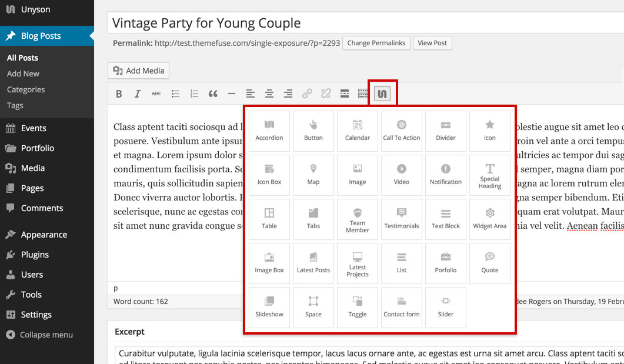Add an Icon Box shortcode
Screen dimensions: 624x364
point(269,175)
